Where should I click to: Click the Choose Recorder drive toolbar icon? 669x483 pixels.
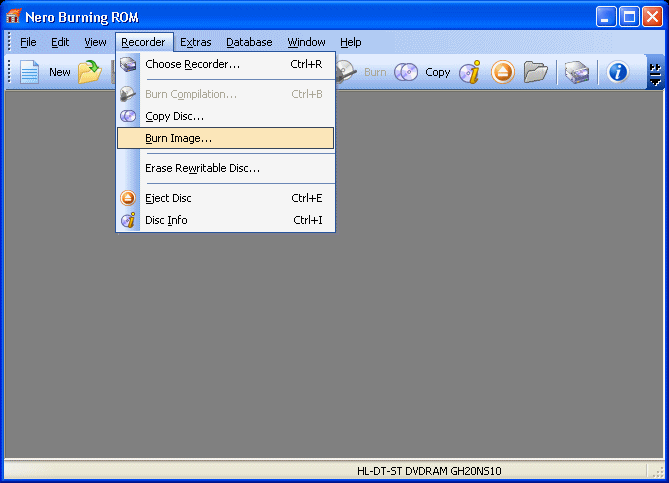tap(577, 72)
